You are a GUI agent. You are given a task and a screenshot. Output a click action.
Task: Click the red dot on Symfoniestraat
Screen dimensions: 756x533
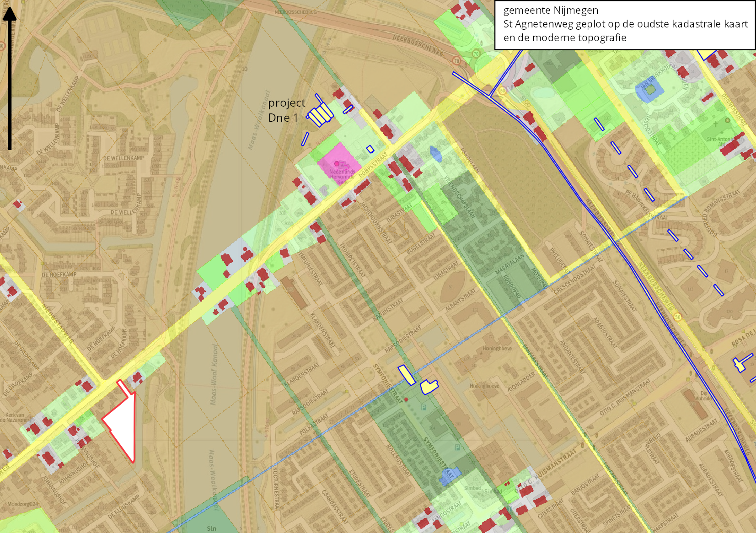click(406, 399)
